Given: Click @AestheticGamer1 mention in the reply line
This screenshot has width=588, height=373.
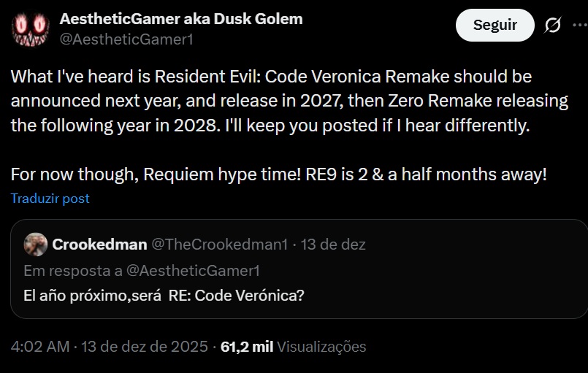Looking at the screenshot, I should [x=194, y=271].
